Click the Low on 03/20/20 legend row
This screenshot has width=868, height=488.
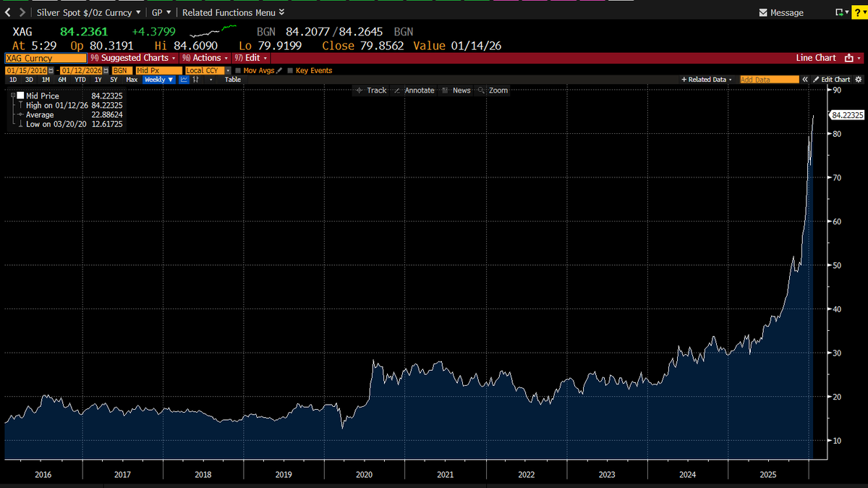point(69,124)
